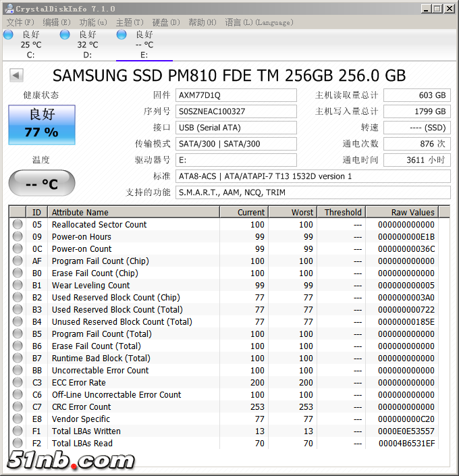Image resolution: width=459 pixels, height=476 pixels.
Task: Click the SAMSUNG SSD PM810 disk title
Action: click(x=230, y=76)
